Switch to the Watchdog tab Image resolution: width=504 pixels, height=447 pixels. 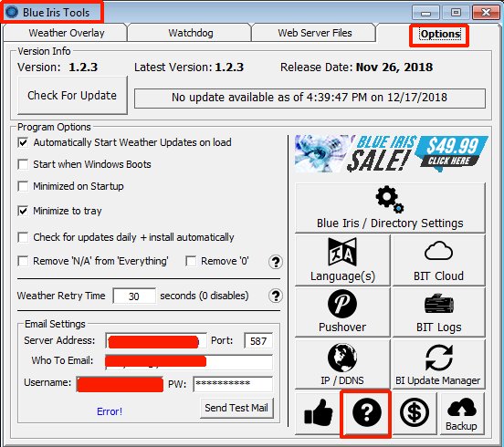[x=190, y=33]
